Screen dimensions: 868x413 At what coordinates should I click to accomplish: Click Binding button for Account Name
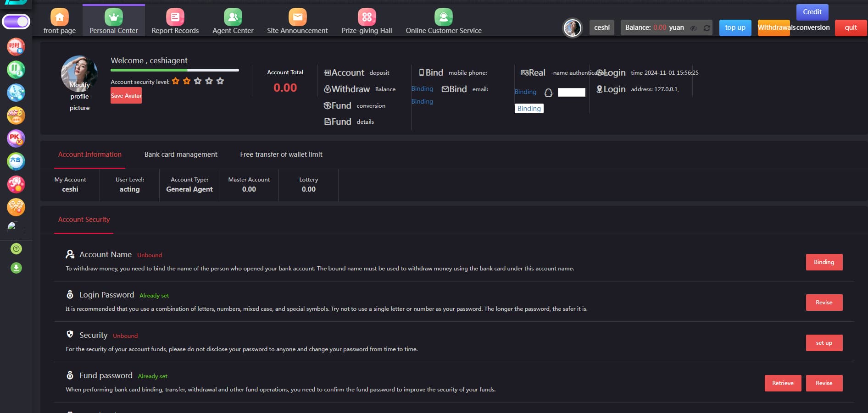pos(824,262)
